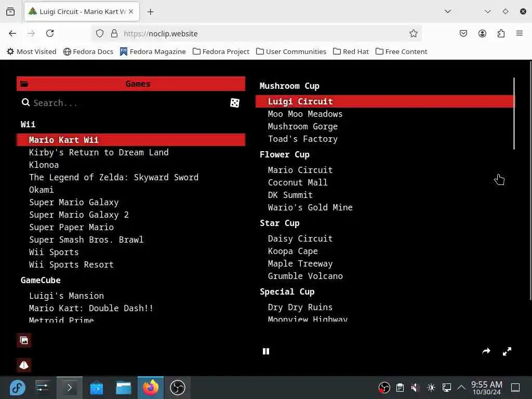Select Kirby's Return to Dream Land
This screenshot has height=399, width=532.
131,152
